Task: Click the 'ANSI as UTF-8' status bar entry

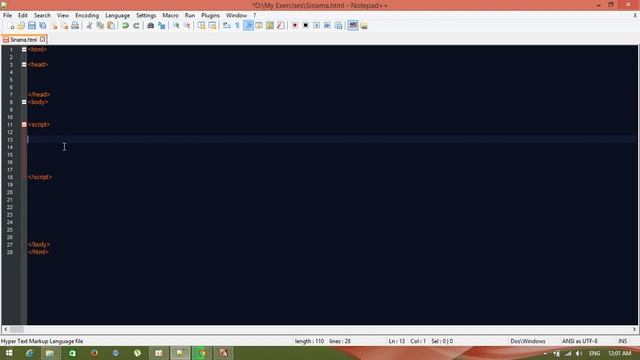Action: [x=580, y=341]
